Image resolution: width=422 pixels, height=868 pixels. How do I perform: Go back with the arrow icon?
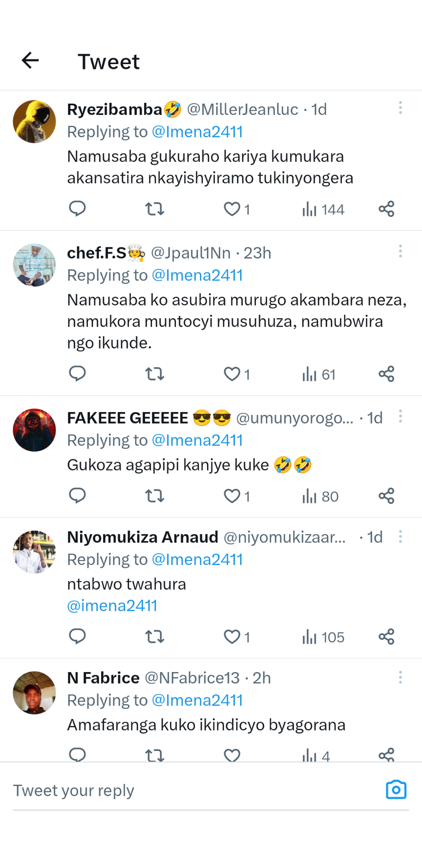(x=30, y=61)
